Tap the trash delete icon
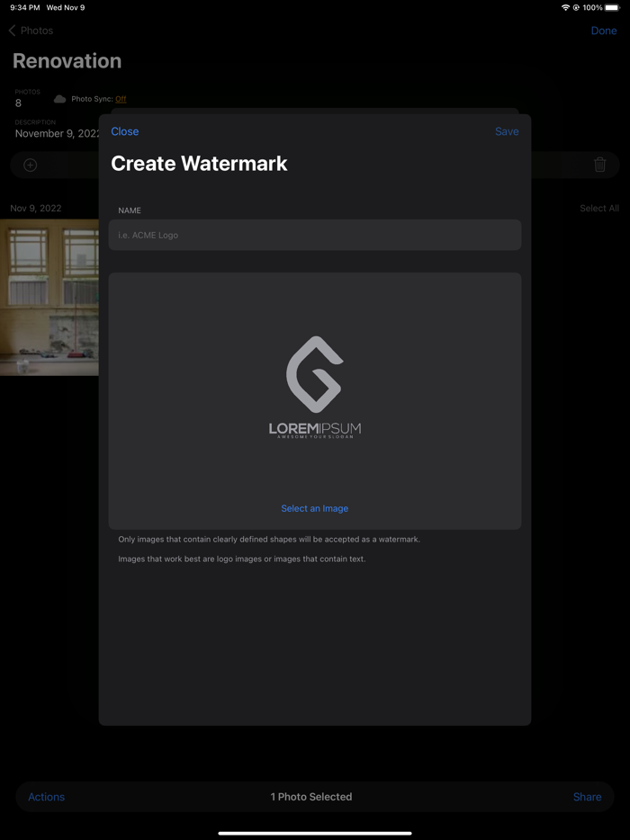Image resolution: width=630 pixels, height=840 pixels. tap(600, 165)
